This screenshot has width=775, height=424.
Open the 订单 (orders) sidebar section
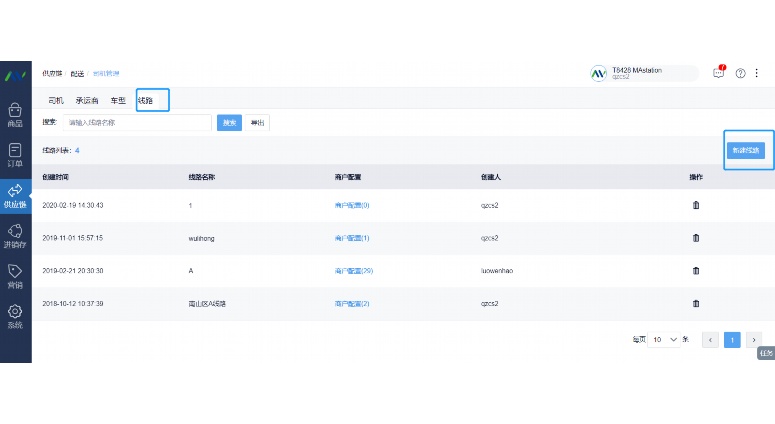pos(15,155)
